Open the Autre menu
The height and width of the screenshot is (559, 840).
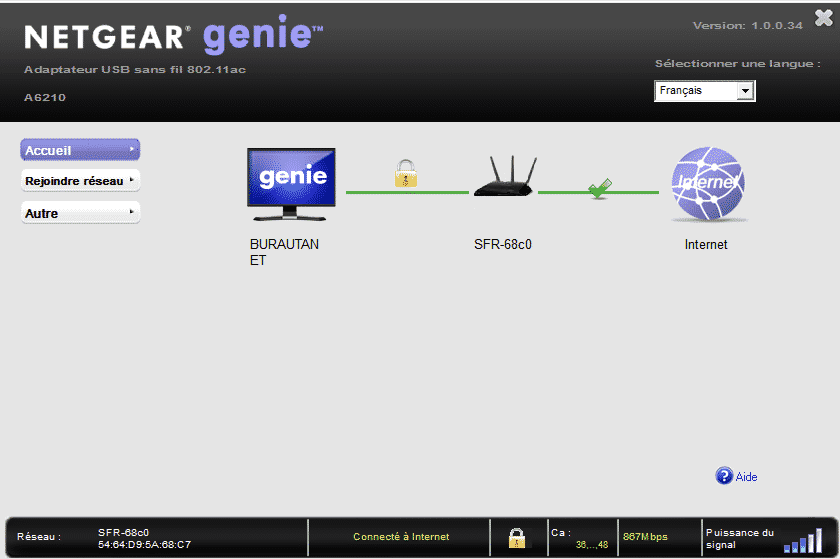point(80,213)
